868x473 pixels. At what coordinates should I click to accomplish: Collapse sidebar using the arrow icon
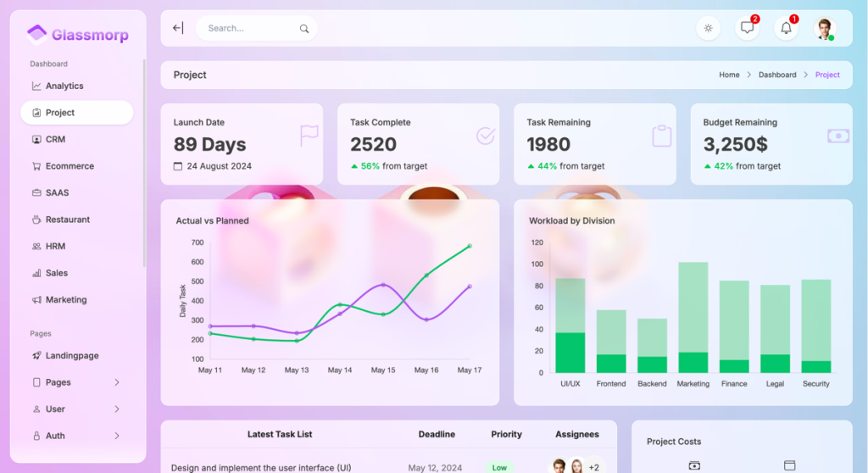click(x=178, y=28)
